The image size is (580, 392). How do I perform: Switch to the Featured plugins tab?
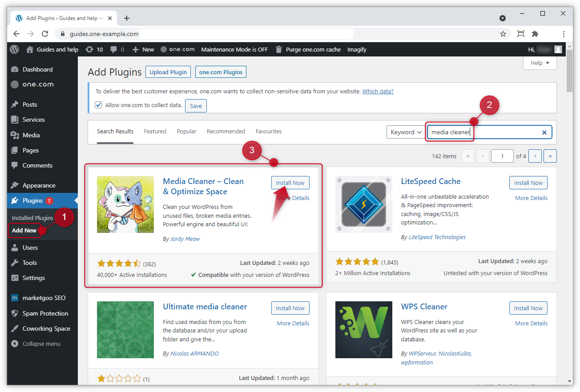[x=155, y=131]
